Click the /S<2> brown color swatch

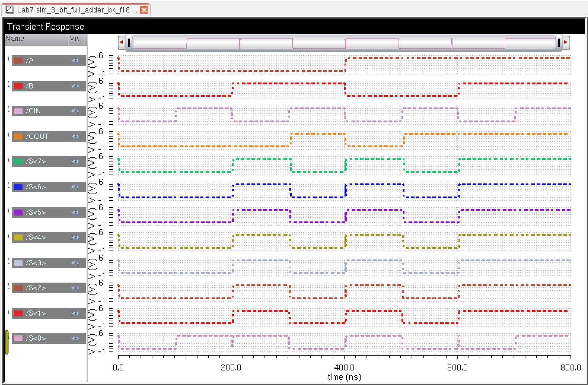[18, 288]
